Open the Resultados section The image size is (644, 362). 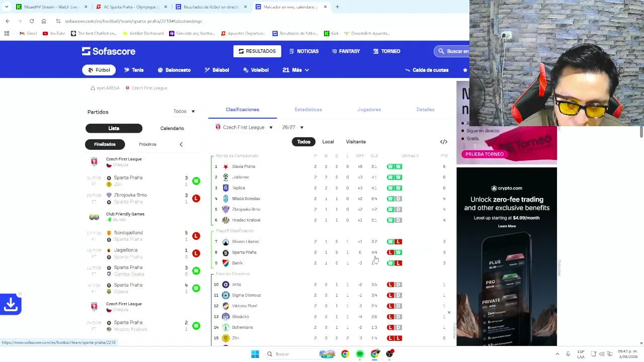pos(257,51)
